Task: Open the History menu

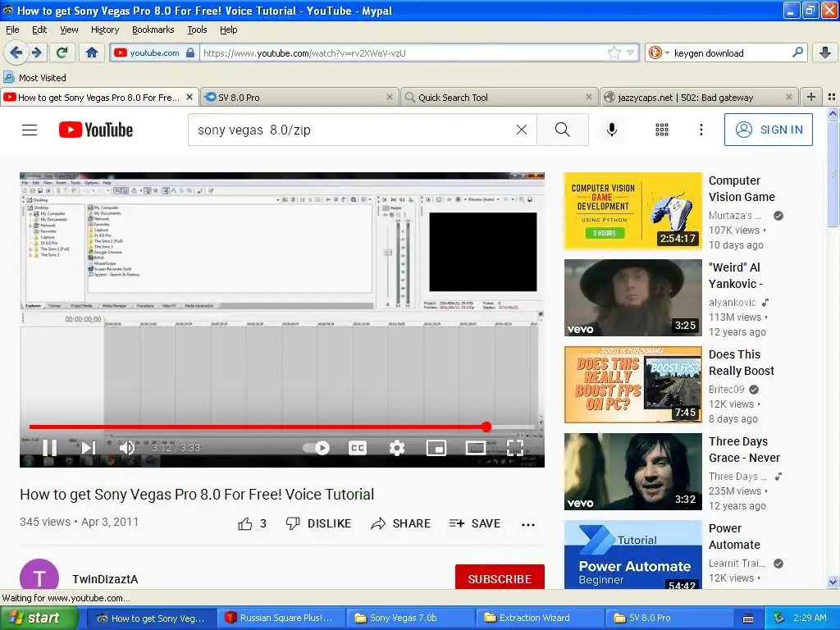Action: click(104, 30)
